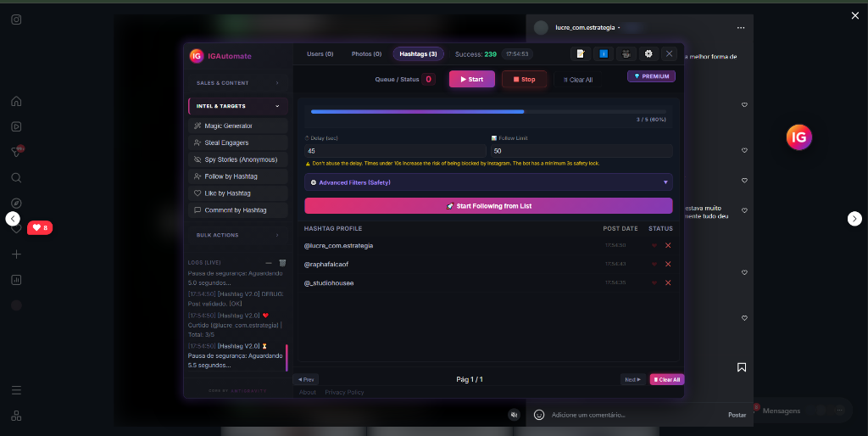Click the 3/5 progress bar
The width and height of the screenshot is (868, 436).
[x=488, y=112]
